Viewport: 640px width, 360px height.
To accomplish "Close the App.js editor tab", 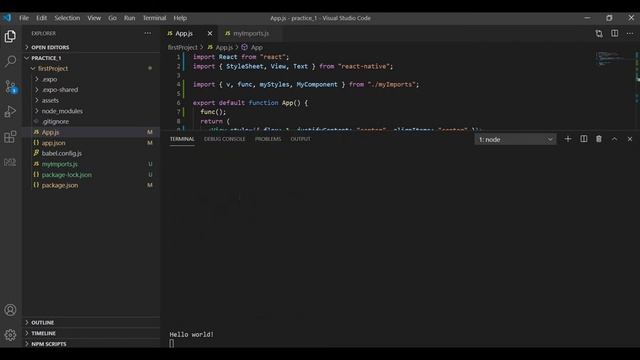I will click(210, 33).
